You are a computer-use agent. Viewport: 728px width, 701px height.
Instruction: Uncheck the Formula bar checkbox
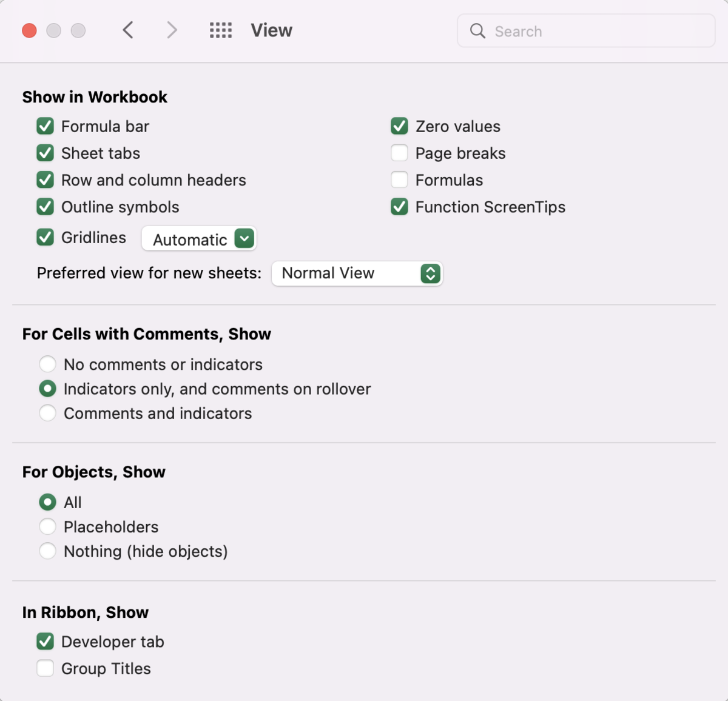click(45, 126)
